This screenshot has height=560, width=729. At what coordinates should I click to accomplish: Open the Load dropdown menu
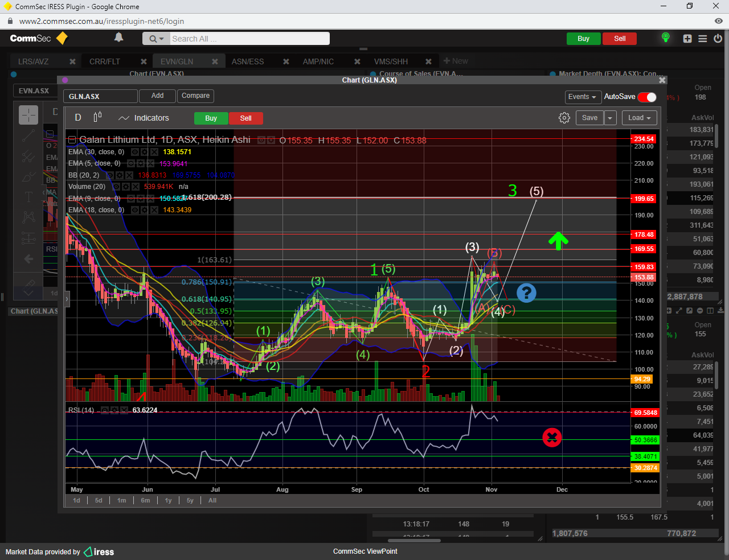pos(640,118)
